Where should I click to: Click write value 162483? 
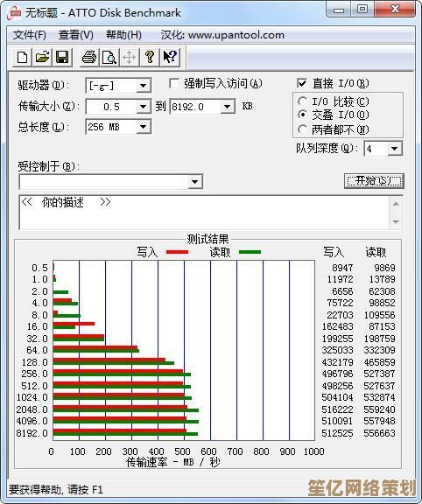click(x=337, y=326)
